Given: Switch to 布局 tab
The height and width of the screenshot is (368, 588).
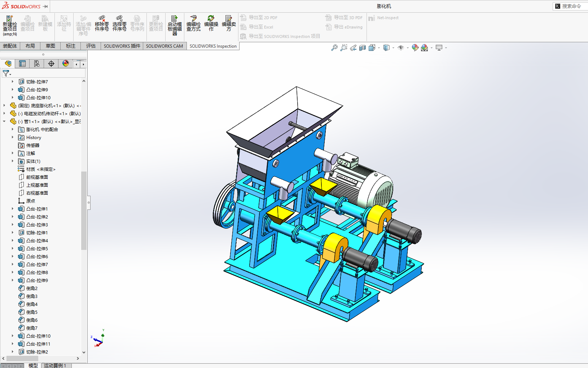Looking at the screenshot, I should coord(30,46).
